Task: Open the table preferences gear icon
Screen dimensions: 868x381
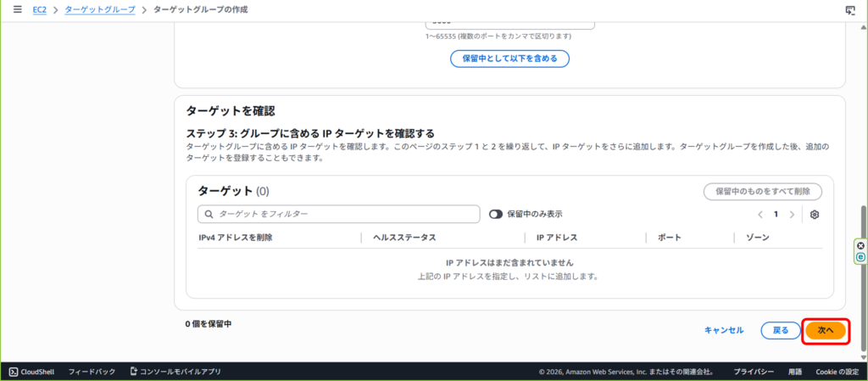Action: click(x=815, y=215)
